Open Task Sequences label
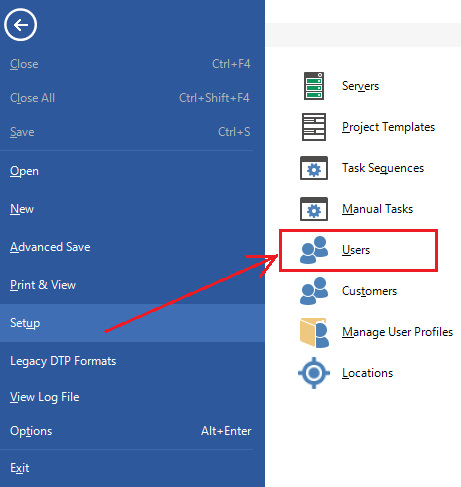Screen dimensions: 461x487 click(x=383, y=169)
